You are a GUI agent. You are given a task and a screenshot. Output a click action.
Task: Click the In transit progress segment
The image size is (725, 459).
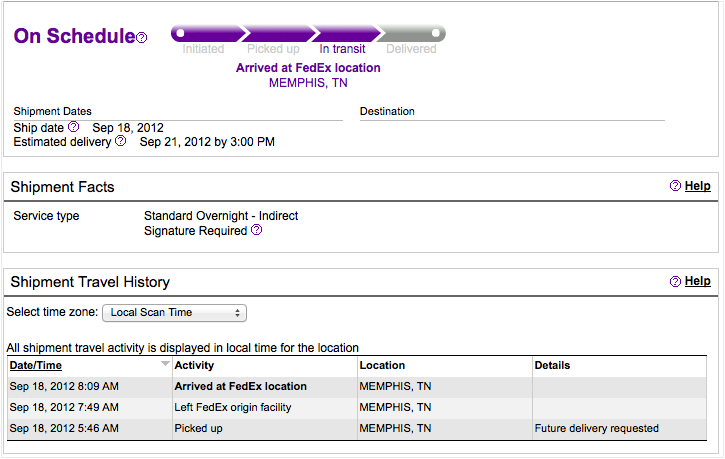345,34
